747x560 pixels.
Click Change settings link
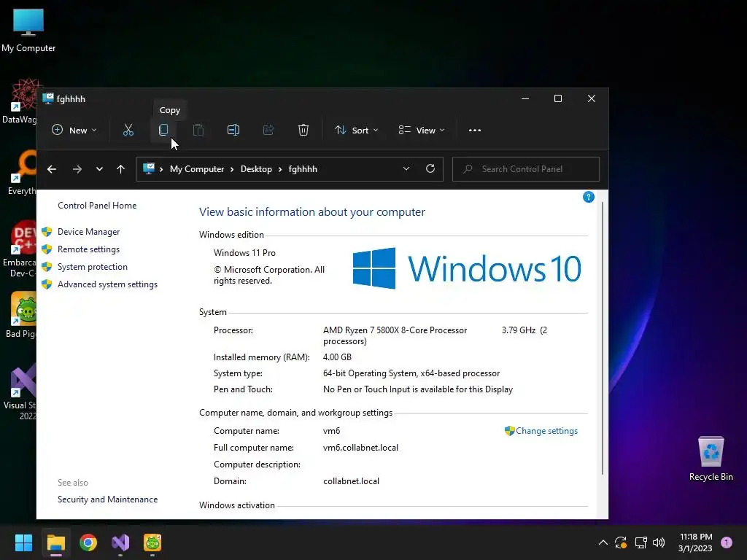546,431
